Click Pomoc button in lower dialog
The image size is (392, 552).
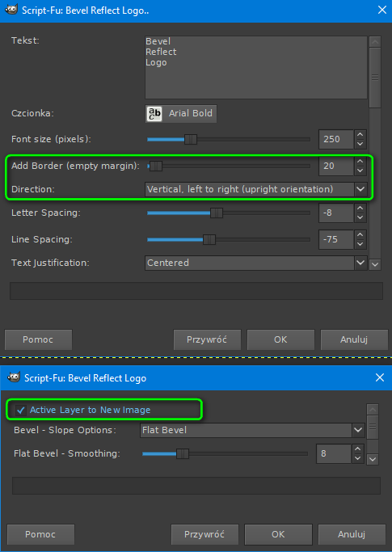tap(40, 534)
